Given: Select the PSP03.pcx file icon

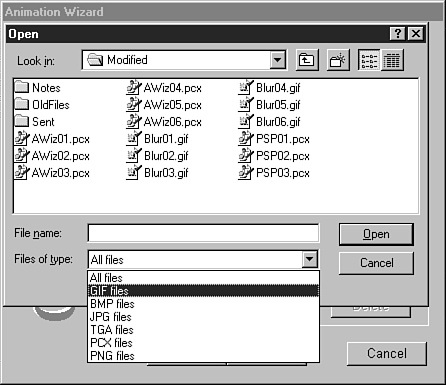Looking at the screenshot, I should [x=245, y=173].
